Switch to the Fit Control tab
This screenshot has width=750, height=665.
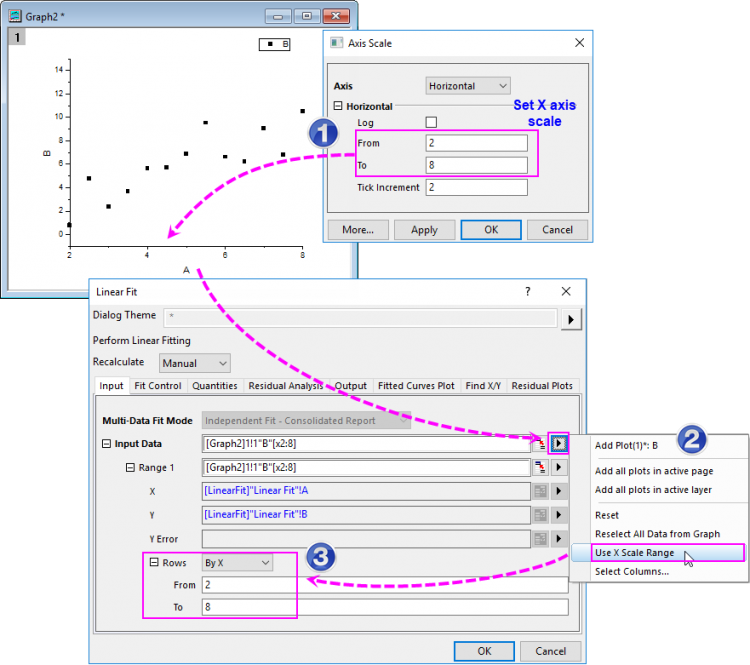[x=158, y=386]
